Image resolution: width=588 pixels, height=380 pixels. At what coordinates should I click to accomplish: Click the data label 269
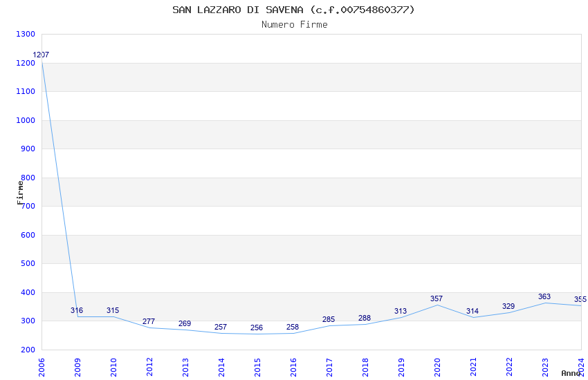[x=185, y=323]
